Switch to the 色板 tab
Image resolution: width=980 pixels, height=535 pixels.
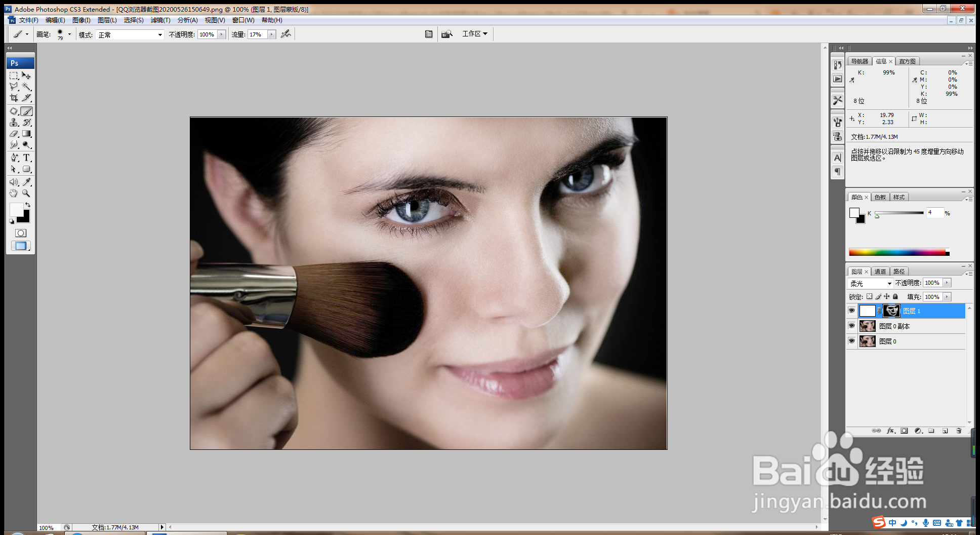point(880,197)
